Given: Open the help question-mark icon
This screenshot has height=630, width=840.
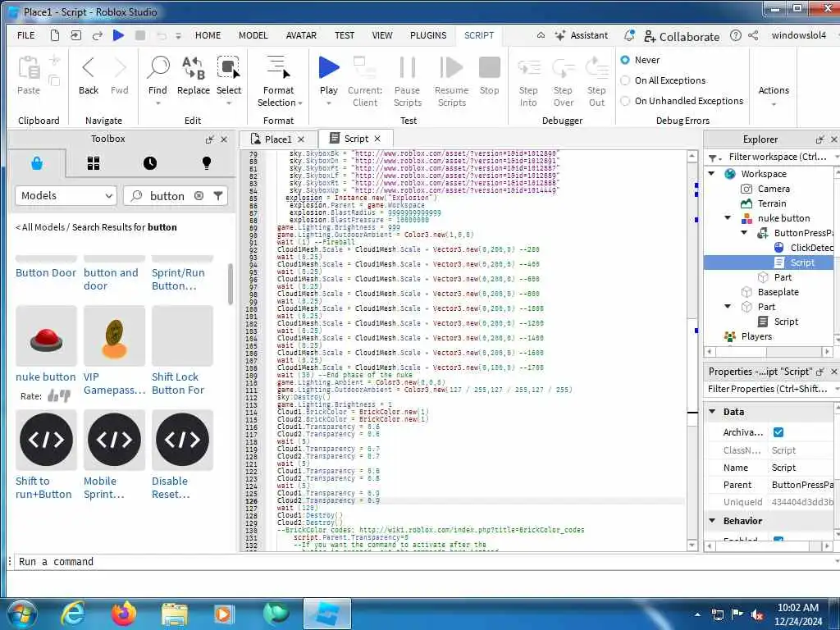Looking at the screenshot, I should pyautogui.click(x=736, y=35).
